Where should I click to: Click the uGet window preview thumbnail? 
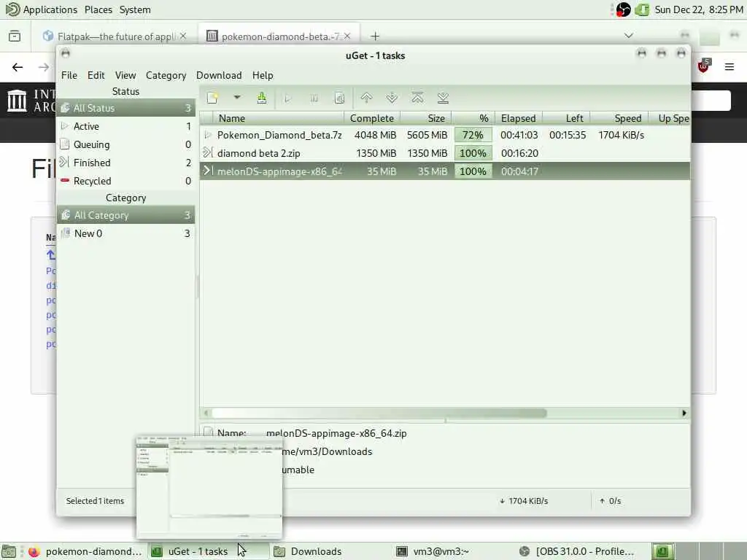pos(209,486)
